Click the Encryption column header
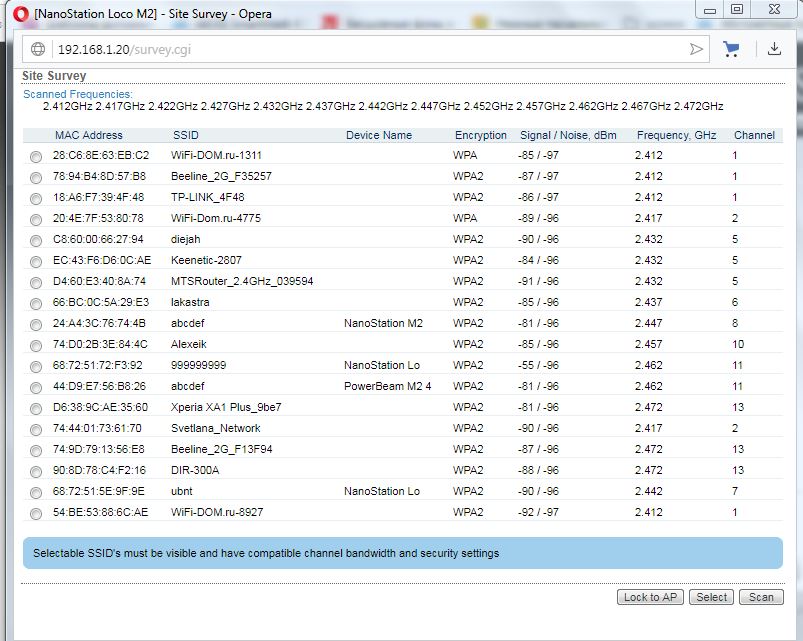803x641 pixels. pyautogui.click(x=480, y=135)
